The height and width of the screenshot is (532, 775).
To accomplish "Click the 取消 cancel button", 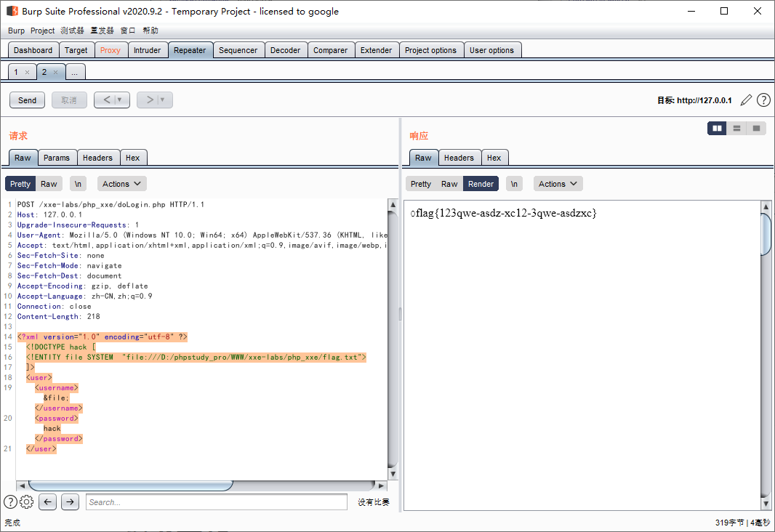I will (69, 100).
